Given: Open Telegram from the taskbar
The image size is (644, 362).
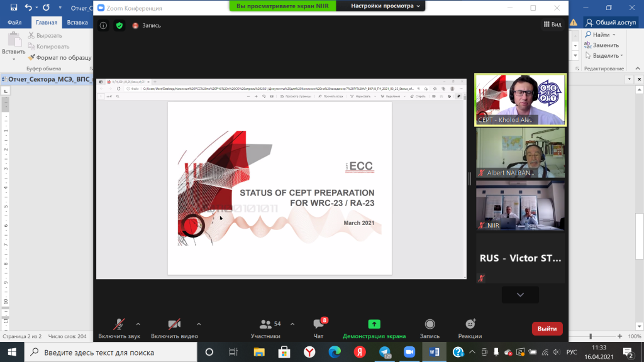Looking at the screenshot, I should (x=384, y=352).
